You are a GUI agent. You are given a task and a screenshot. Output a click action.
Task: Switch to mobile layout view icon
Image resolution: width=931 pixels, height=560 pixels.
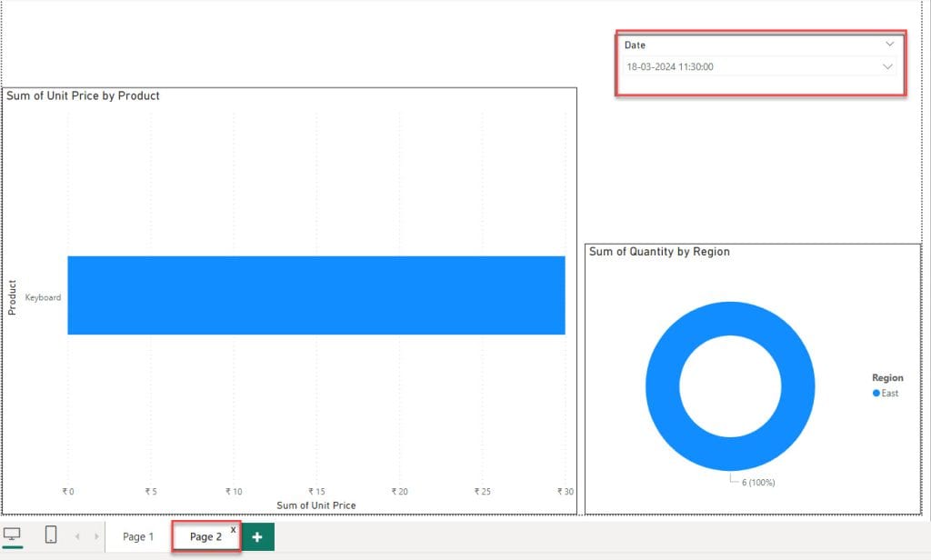(51, 535)
